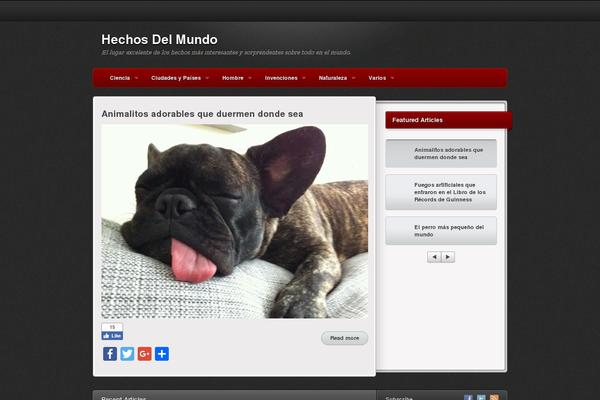Expand dropdown arrow next to Ciudades y Países
600x400 pixels.
207,78
